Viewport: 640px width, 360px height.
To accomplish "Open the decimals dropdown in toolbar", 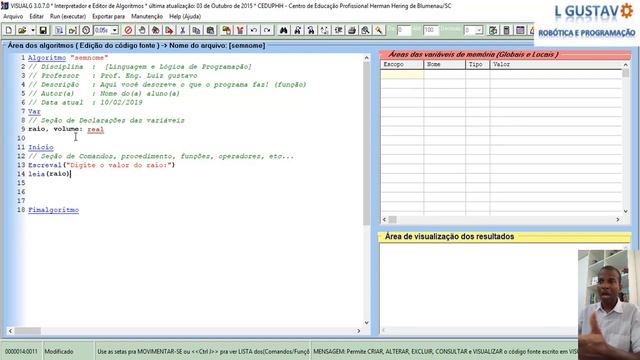I will [480, 30].
